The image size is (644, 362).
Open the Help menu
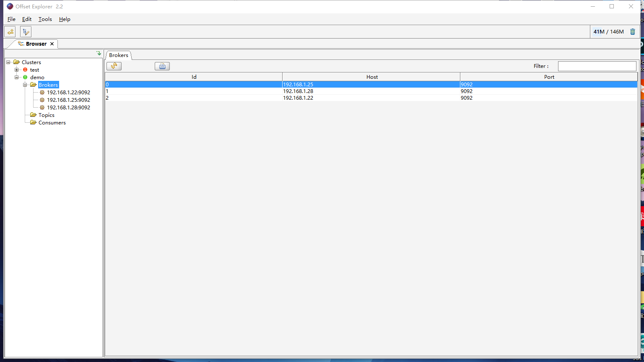[65, 19]
